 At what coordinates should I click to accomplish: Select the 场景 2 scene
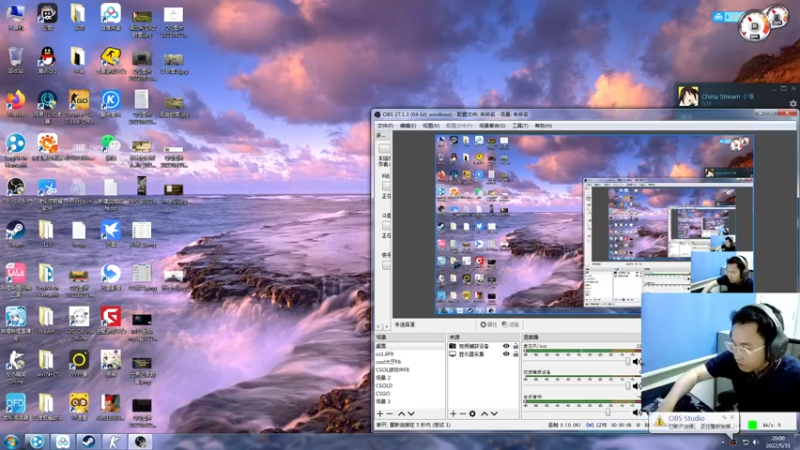(410, 378)
